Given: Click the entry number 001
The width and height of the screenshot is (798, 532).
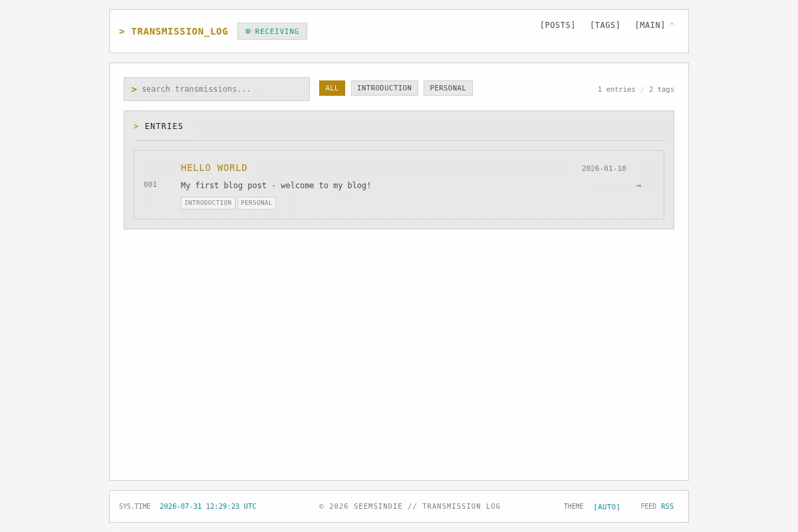Looking at the screenshot, I should (x=150, y=185).
